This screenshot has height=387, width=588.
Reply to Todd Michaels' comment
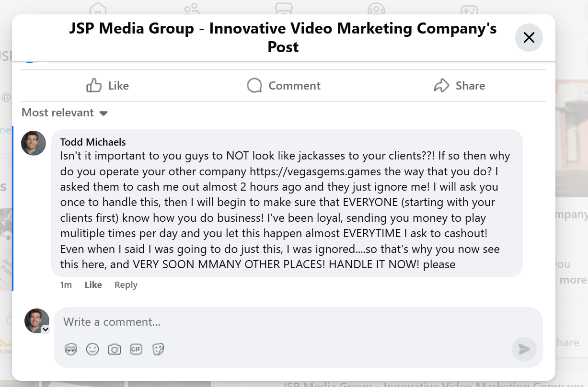pos(126,285)
